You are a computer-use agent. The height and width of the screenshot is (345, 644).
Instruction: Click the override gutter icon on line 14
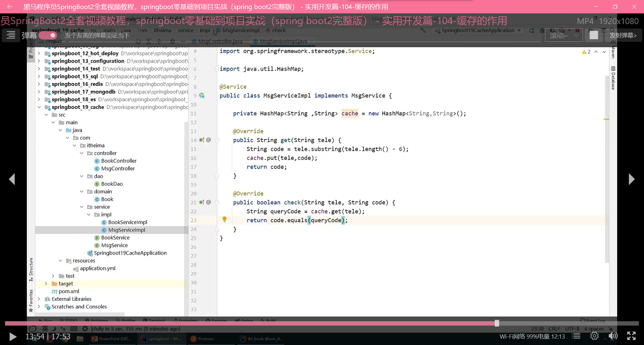tap(202, 140)
